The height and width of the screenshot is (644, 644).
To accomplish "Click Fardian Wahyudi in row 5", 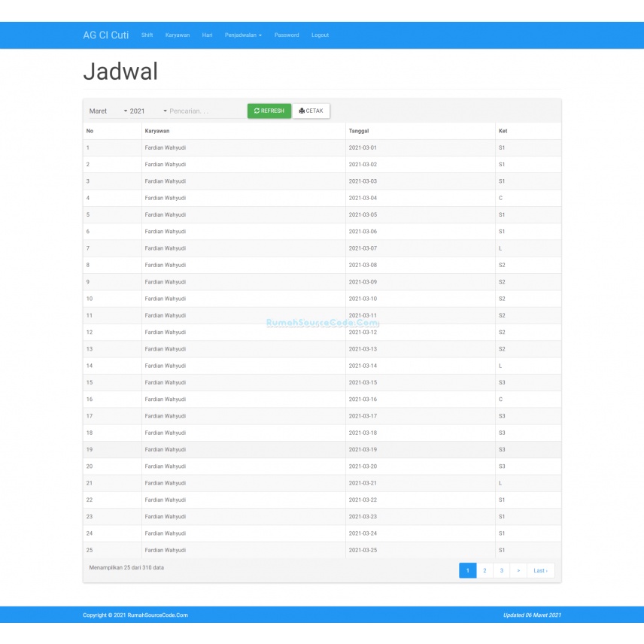I will click(165, 215).
